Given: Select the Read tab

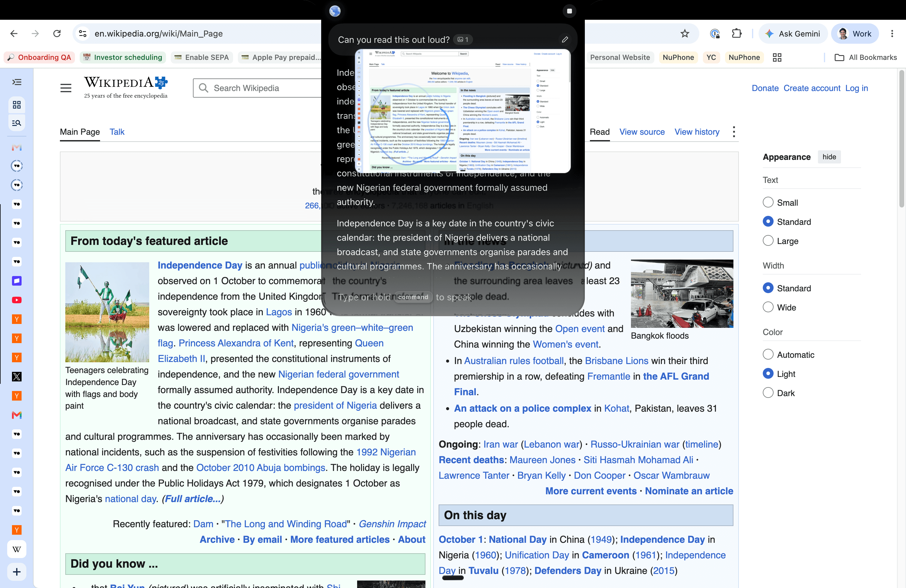Looking at the screenshot, I should (x=600, y=132).
